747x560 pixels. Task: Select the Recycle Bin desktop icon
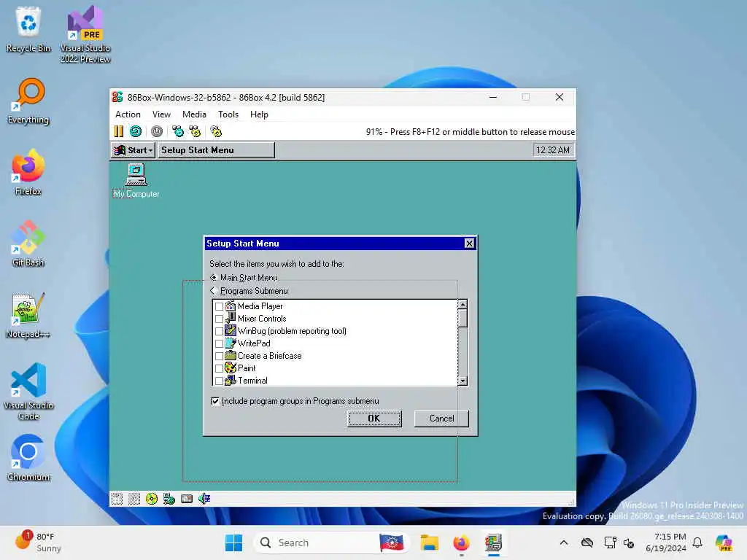pyautogui.click(x=28, y=29)
